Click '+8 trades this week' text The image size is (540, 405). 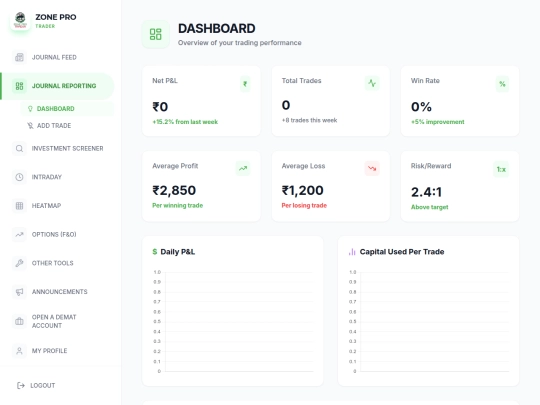[x=309, y=120]
